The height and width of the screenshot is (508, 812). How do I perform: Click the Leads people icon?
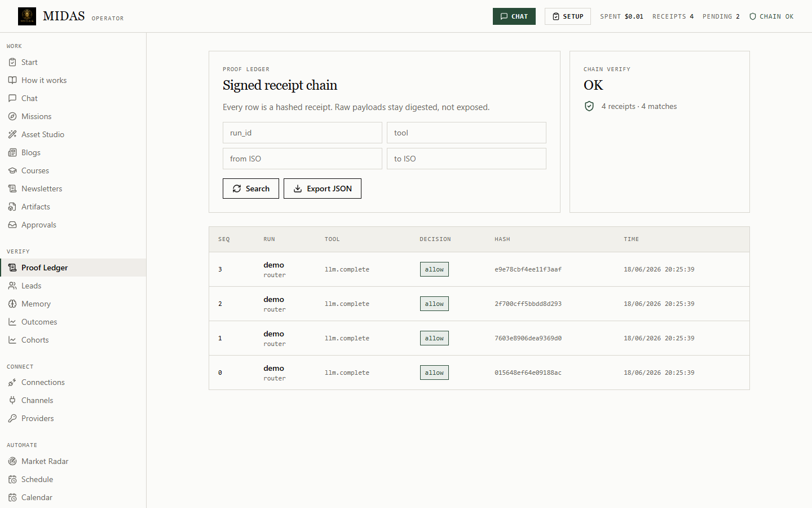[12, 286]
